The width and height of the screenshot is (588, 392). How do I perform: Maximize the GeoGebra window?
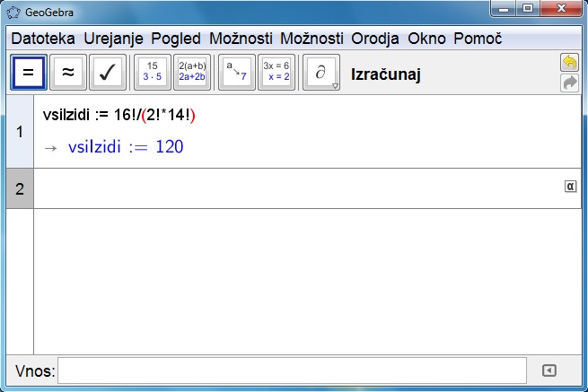pyautogui.click(x=528, y=9)
